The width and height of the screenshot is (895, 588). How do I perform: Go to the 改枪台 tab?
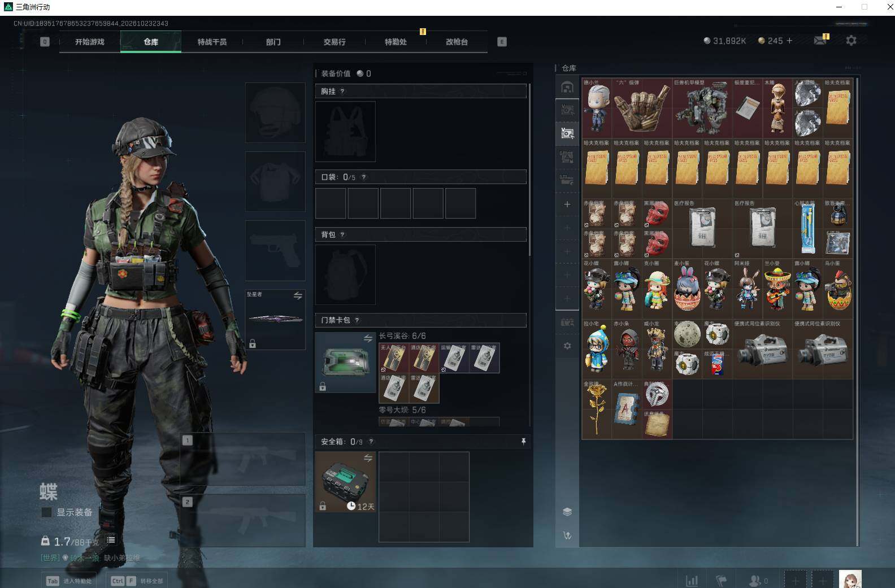point(457,42)
